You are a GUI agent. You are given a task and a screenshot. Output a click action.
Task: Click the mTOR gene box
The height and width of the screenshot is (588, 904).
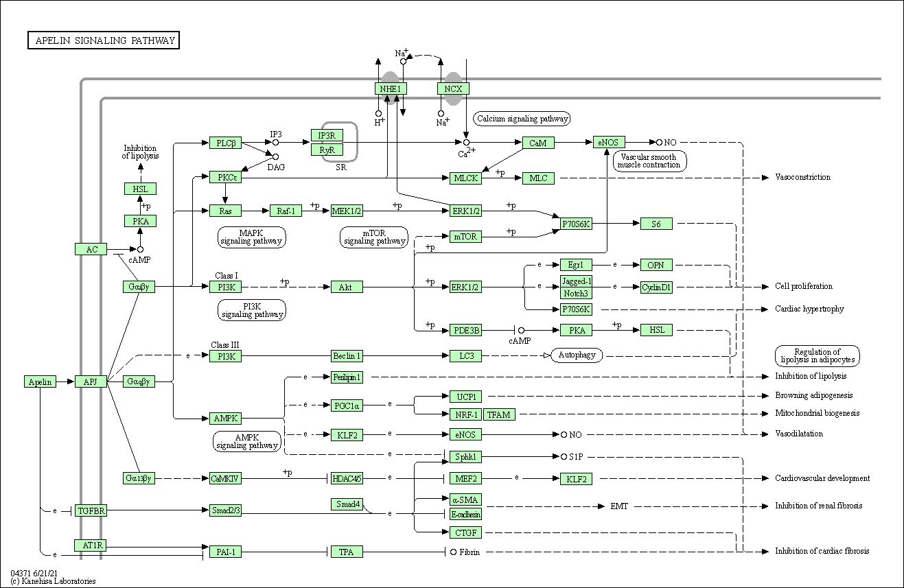(x=465, y=237)
